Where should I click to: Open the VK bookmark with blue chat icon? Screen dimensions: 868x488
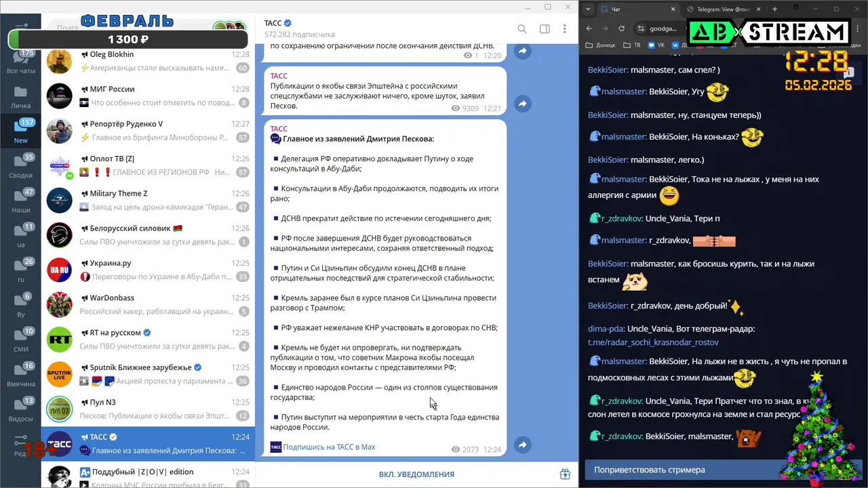click(x=656, y=45)
